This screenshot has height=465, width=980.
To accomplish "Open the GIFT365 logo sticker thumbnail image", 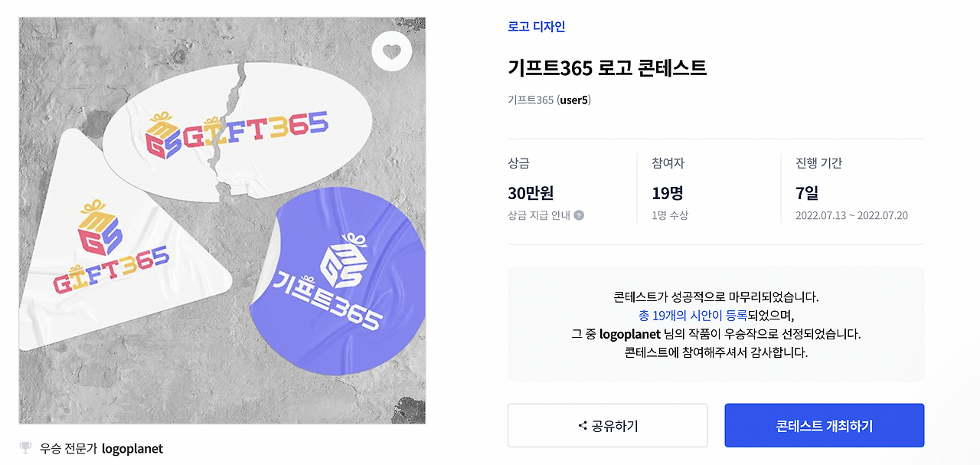I will [220, 221].
